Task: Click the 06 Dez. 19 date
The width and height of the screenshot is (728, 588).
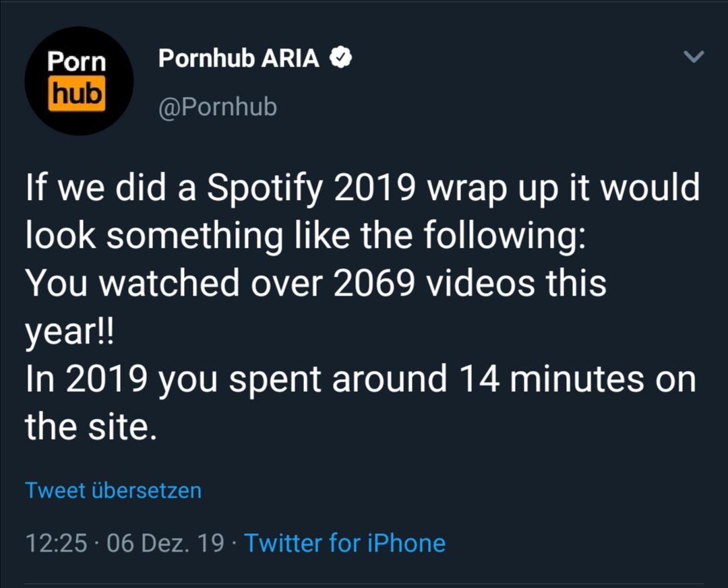Action: pos(165,543)
